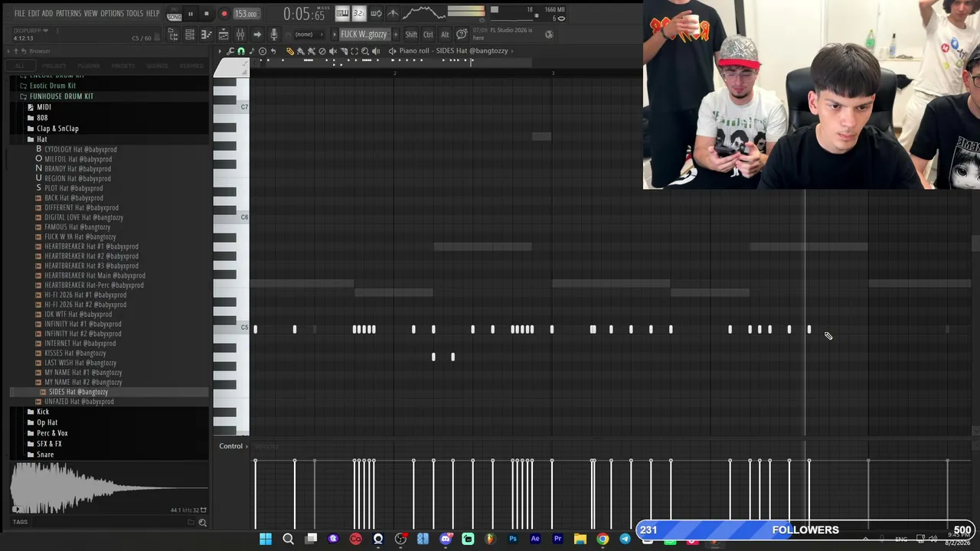Open Windows taskbar Search

[x=288, y=540]
